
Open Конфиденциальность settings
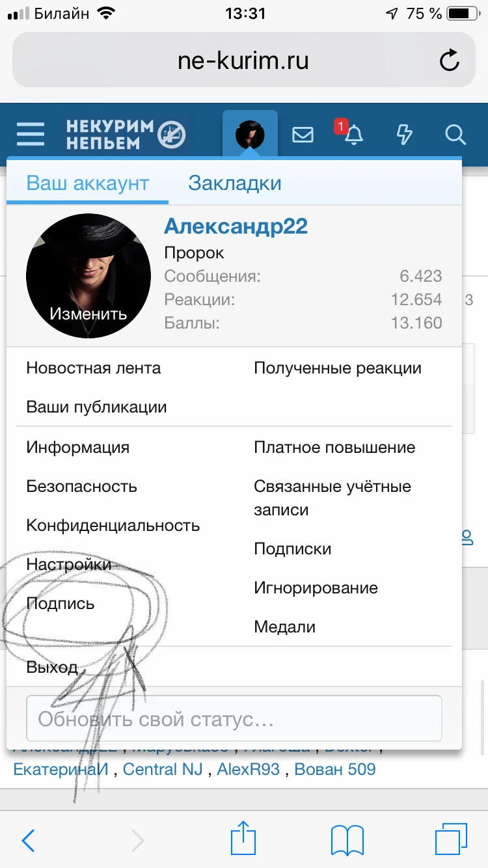pyautogui.click(x=113, y=526)
